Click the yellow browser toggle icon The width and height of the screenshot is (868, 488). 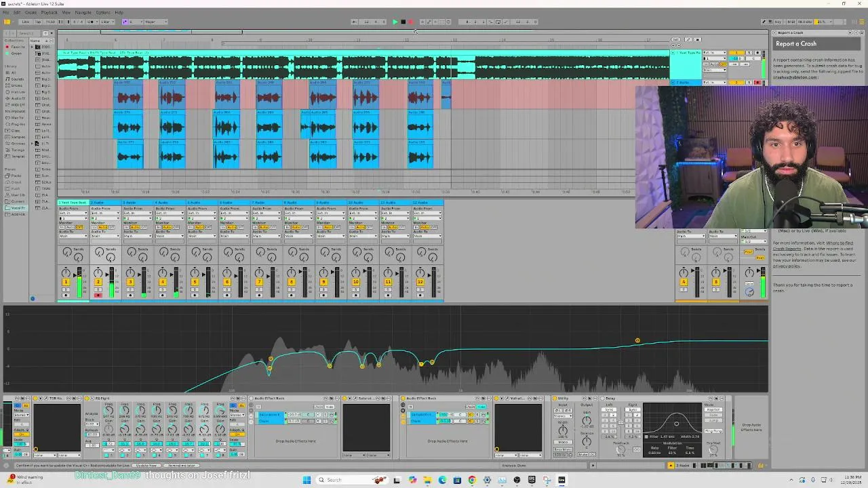click(7, 22)
